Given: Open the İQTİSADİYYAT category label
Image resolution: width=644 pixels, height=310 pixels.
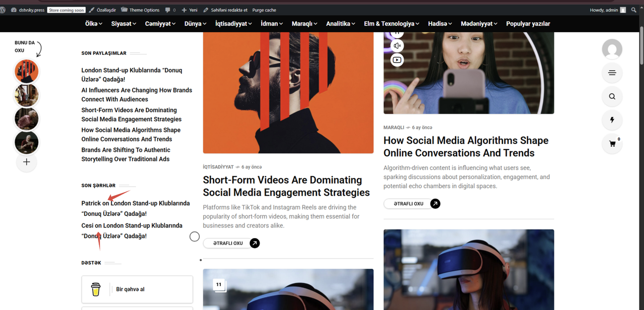Looking at the screenshot, I should point(218,167).
